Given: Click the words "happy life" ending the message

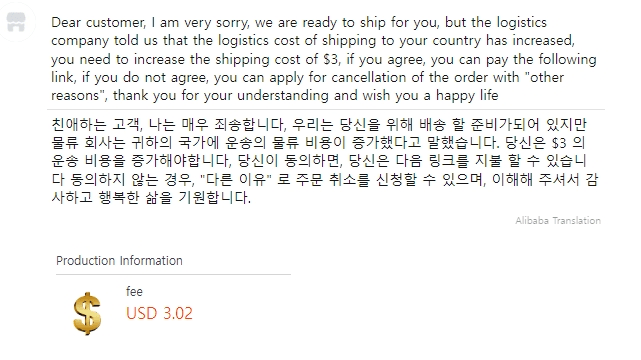Looking at the screenshot, I should [467, 96].
